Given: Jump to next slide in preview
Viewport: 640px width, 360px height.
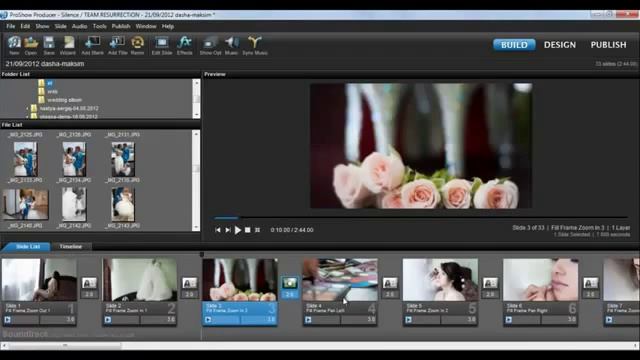Looking at the screenshot, I should pyautogui.click(x=228, y=230).
